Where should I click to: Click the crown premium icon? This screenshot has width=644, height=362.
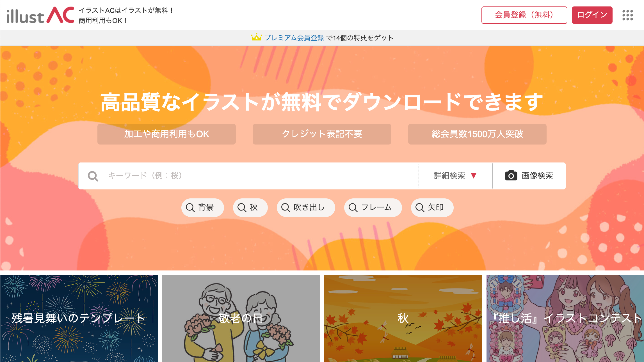coord(256,37)
